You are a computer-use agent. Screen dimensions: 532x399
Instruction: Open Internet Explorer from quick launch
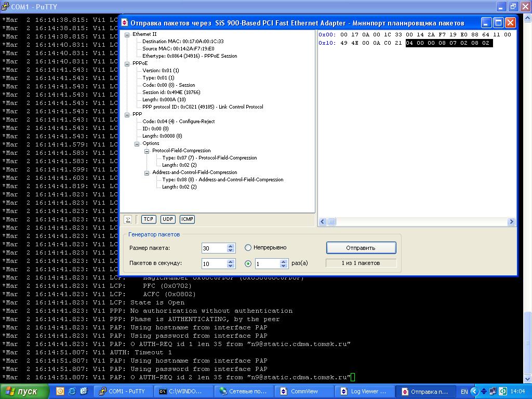point(72,391)
